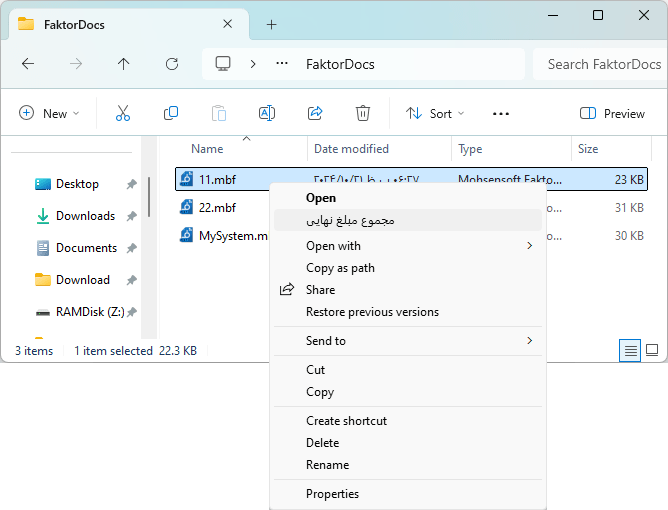Open the See more ellipsis menu
The height and width of the screenshot is (510, 668).
coord(501,114)
